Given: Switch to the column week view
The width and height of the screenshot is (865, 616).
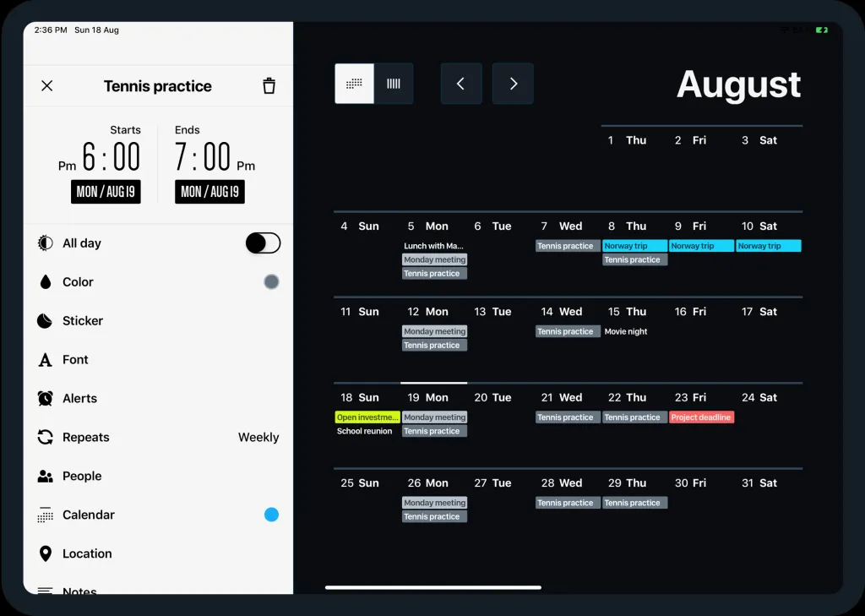Looking at the screenshot, I should 394,84.
